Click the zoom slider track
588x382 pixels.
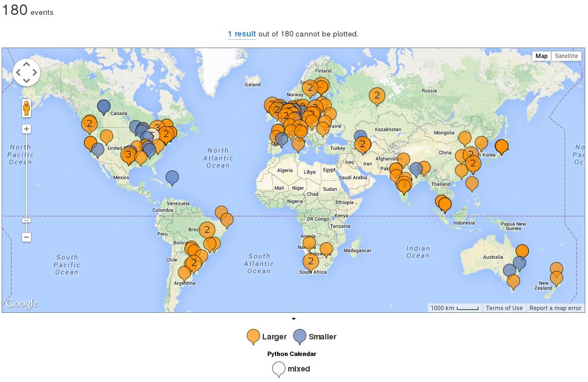(26, 177)
